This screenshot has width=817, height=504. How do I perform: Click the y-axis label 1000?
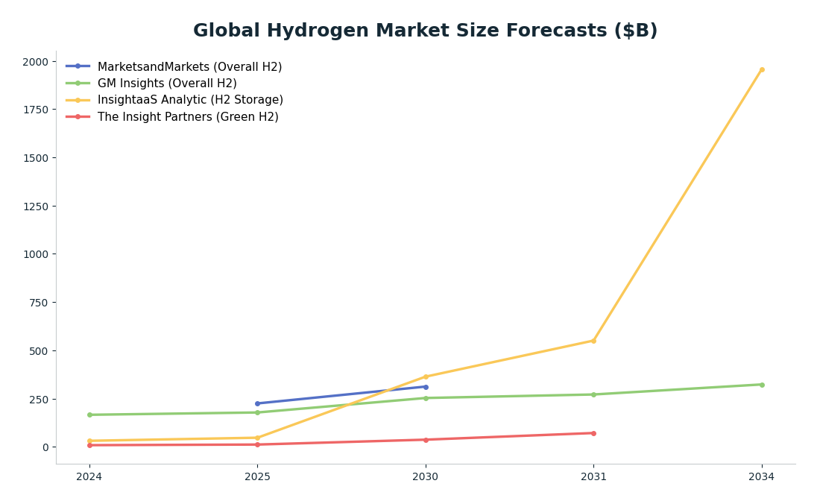pos(36,254)
